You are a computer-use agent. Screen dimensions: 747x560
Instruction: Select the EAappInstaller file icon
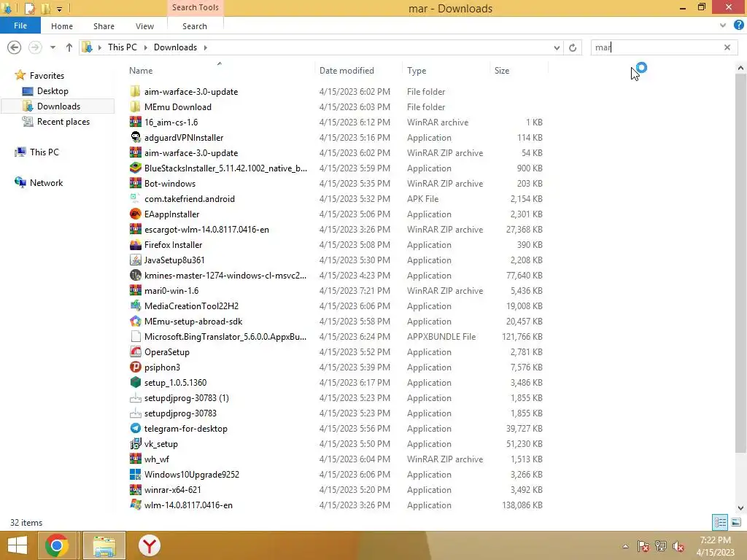tap(135, 214)
